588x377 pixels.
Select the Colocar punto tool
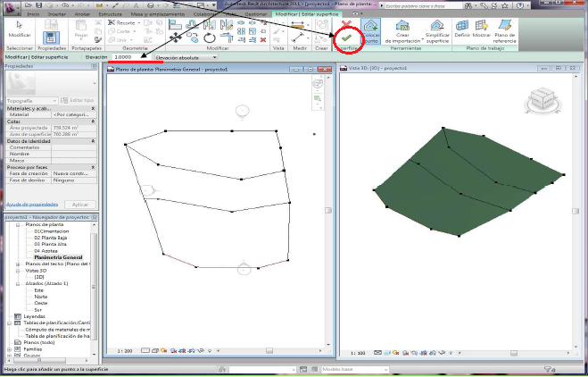(x=370, y=31)
